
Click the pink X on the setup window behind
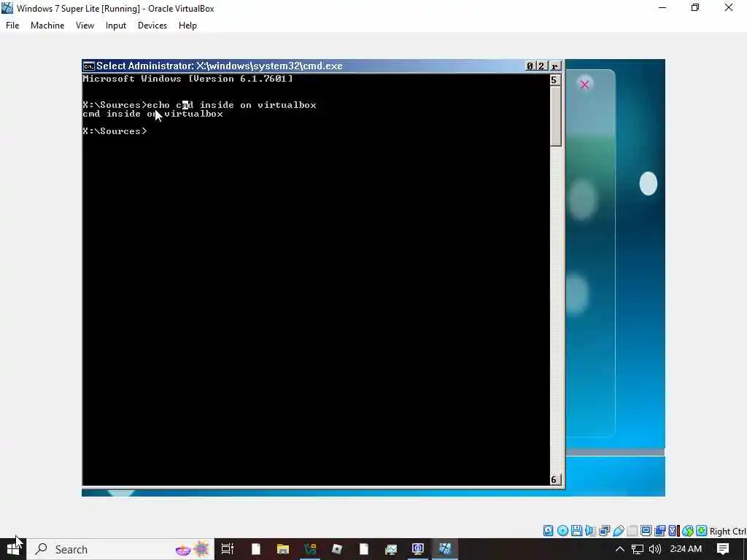(x=584, y=85)
